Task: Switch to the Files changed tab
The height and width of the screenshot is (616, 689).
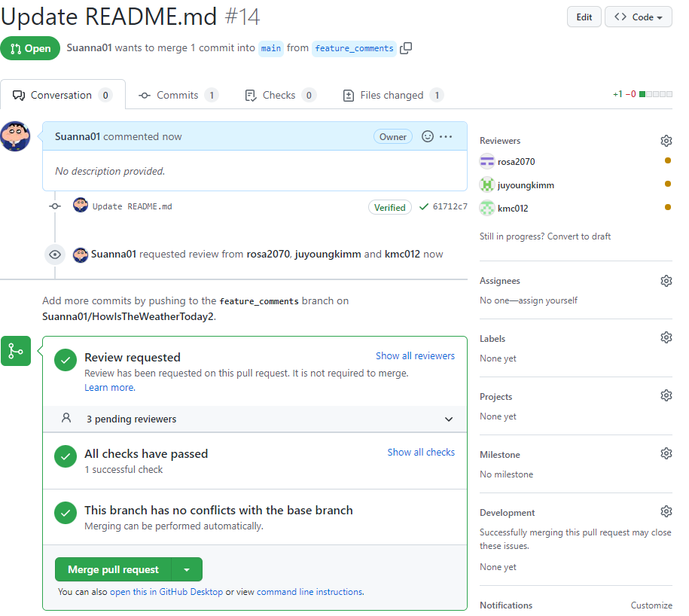Action: click(x=393, y=96)
